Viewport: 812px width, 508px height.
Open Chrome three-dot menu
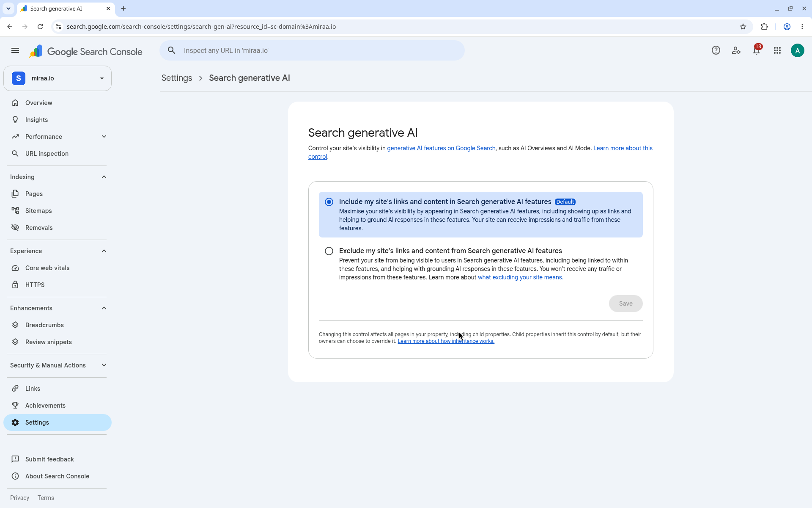coord(802,27)
